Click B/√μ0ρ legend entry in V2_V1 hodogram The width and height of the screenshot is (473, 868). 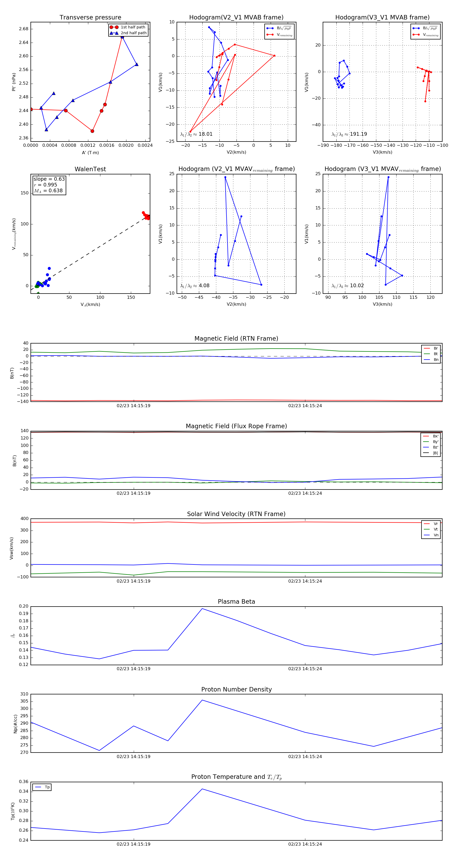pos(279,28)
